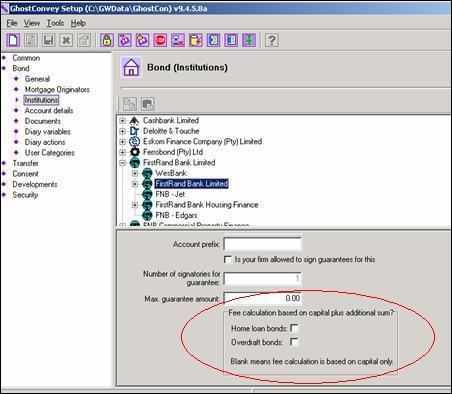Open Diary variables in sidebar

pyautogui.click(x=48, y=132)
